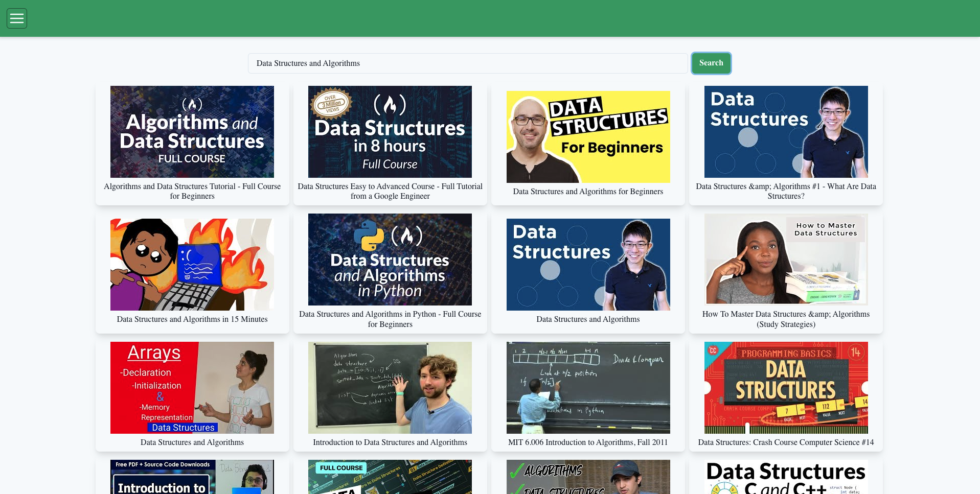980x494 pixels.
Task: Click 'Algorithms and Data Structures Tutorial - Full Course' title
Action: (192, 191)
